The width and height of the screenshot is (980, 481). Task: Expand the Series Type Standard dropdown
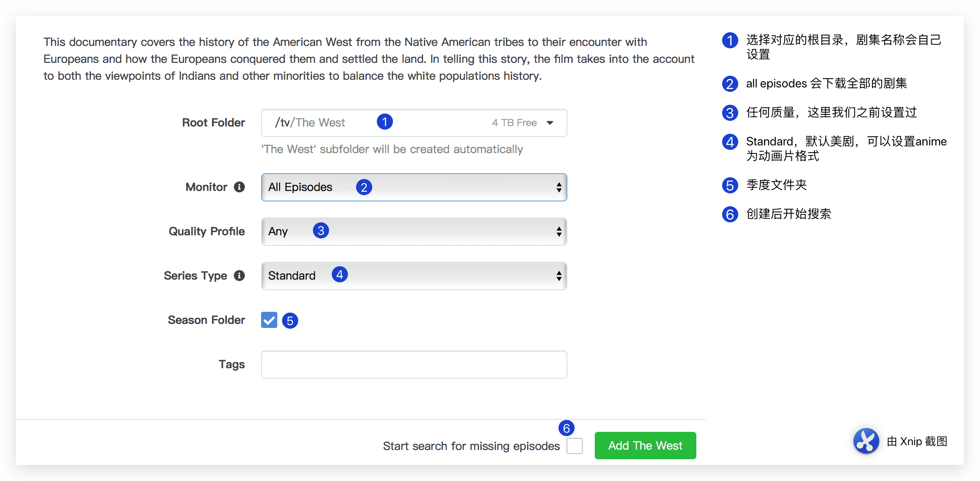414,276
